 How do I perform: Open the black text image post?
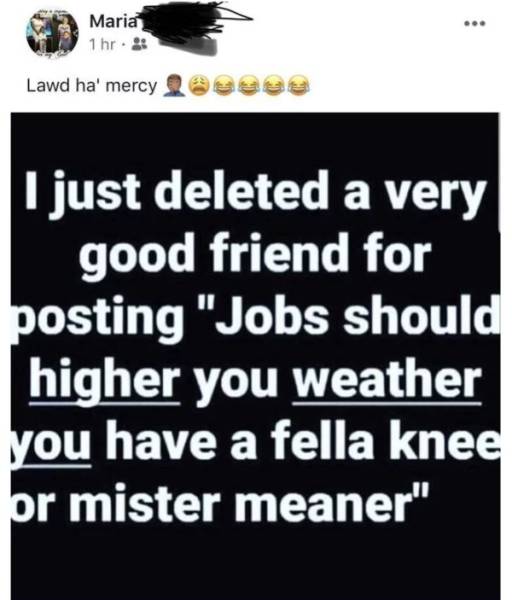255,356
